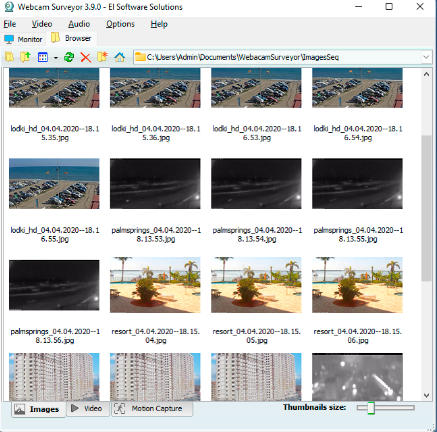Screen dimensions: 437x432
Task: Adjust the Thumbnails size slider
Action: (371, 408)
